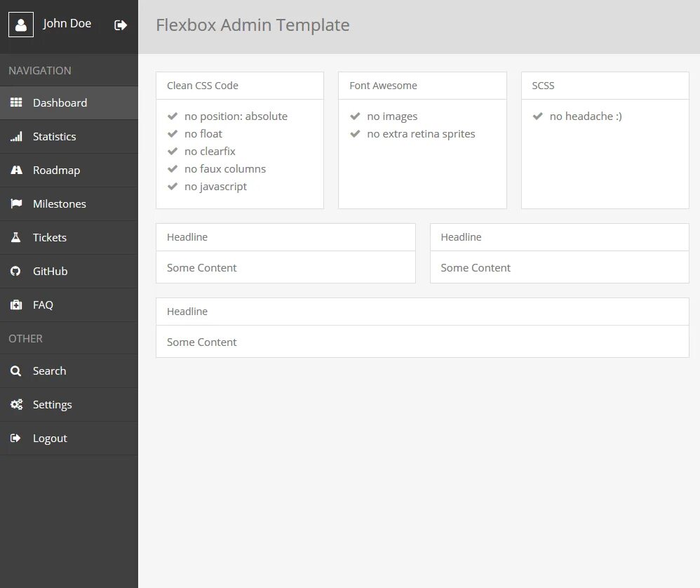This screenshot has height=588, width=700.
Task: Open the Settings link in sidebar
Action: (x=53, y=405)
